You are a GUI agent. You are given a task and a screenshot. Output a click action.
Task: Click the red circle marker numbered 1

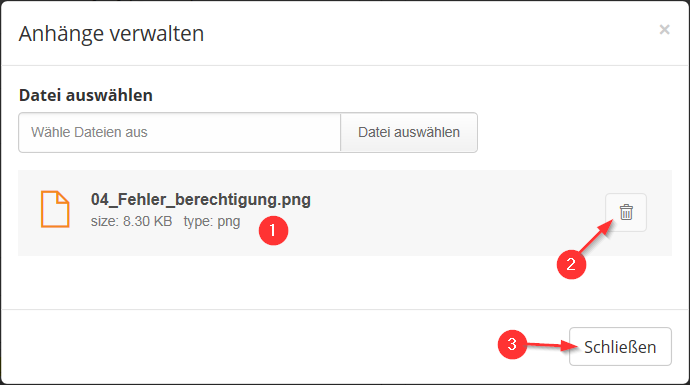(273, 230)
